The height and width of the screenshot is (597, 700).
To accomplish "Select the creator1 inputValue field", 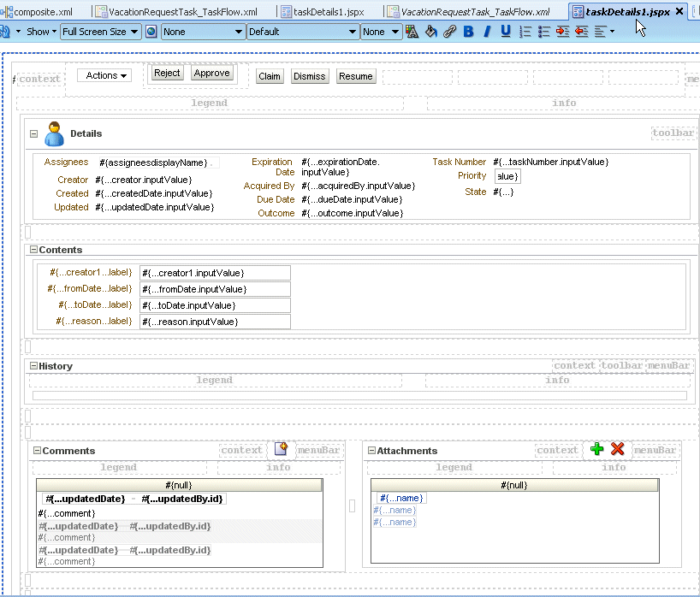I will tap(215, 273).
